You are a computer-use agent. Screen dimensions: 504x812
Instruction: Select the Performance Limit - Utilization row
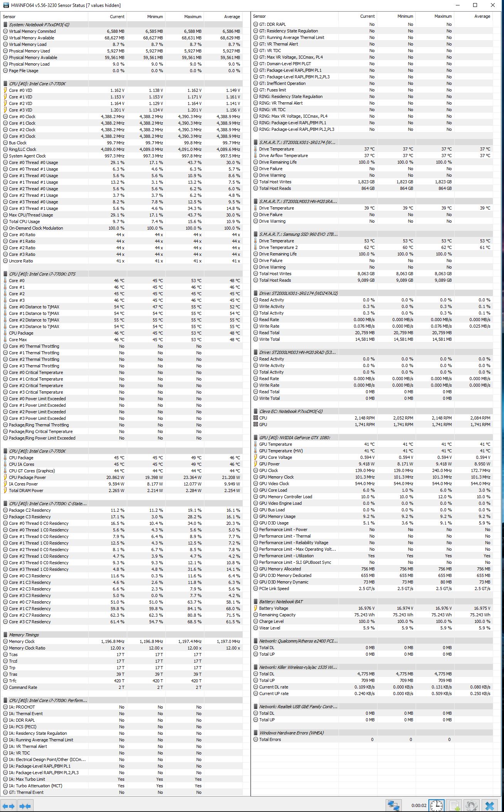tap(373, 556)
